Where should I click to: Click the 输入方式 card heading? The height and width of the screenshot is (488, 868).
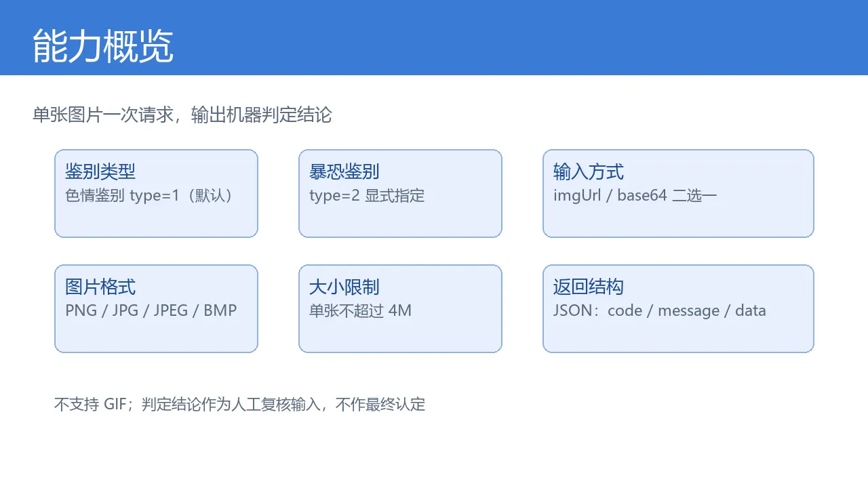[589, 171]
